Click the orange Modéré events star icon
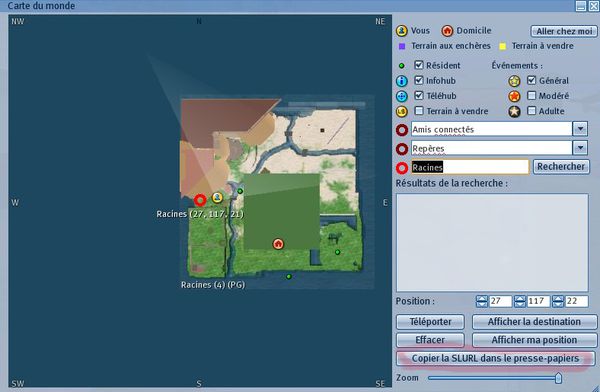Screen dimensions: 600x392 (514, 96)
